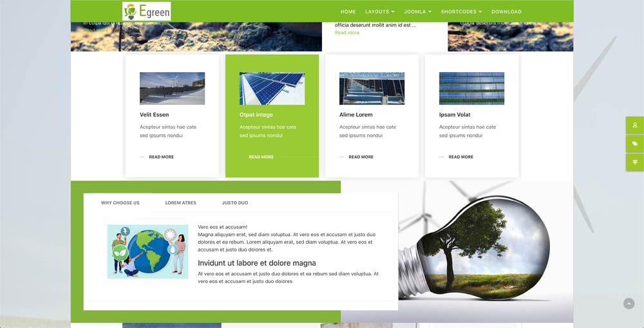Open the Download menu item
The image size is (644, 328).
pos(506,12)
